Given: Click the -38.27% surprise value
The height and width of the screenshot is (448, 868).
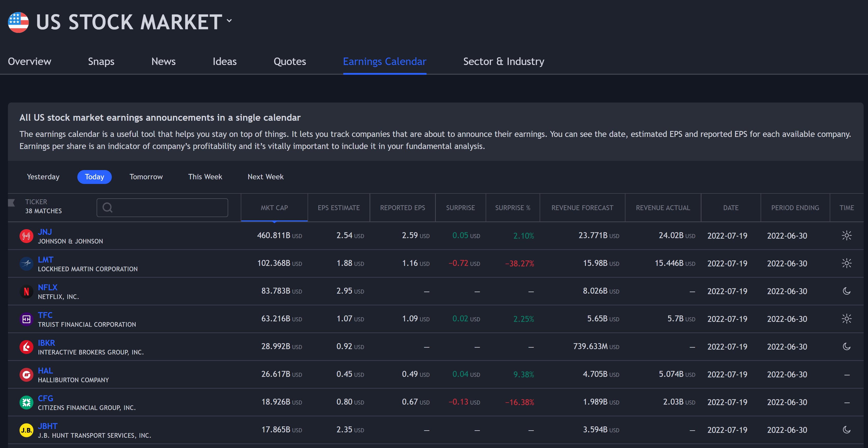Looking at the screenshot, I should coord(520,263).
